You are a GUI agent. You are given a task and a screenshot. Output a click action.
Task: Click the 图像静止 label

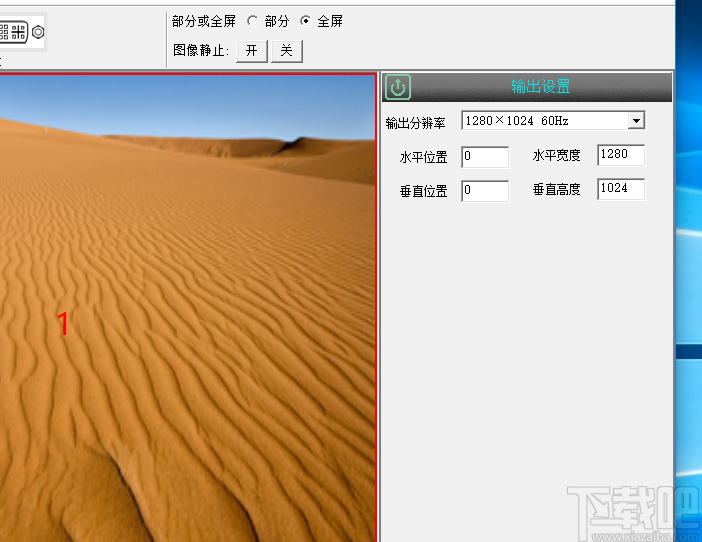(x=201, y=50)
